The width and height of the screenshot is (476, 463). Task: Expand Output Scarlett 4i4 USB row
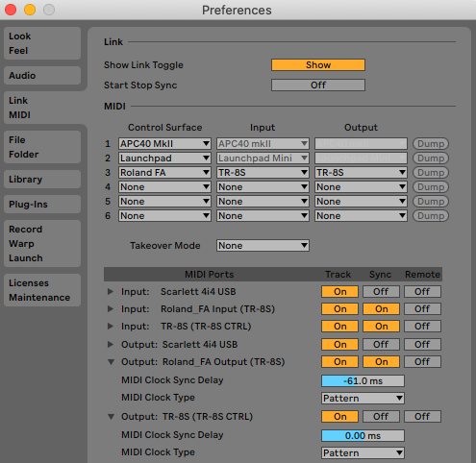pyautogui.click(x=111, y=345)
